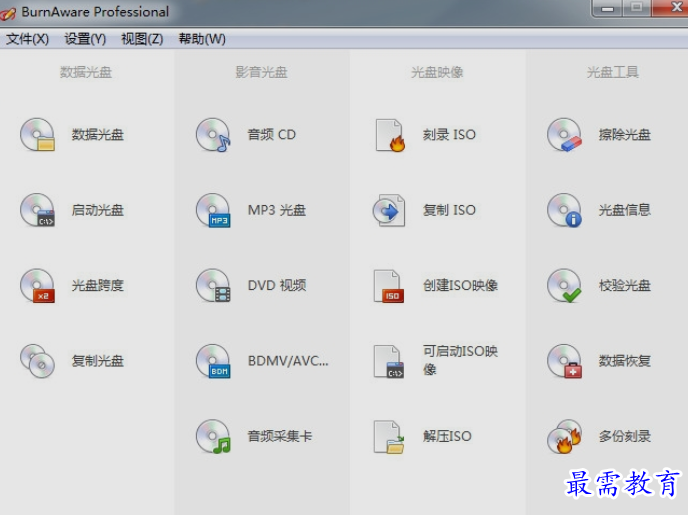
Task: Select the 音频 CD label
Action: point(272,135)
